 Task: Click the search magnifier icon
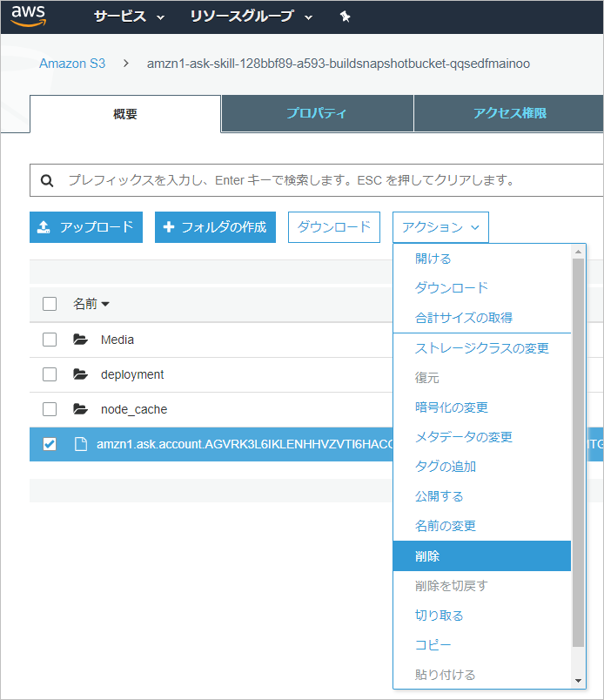tap(47, 180)
